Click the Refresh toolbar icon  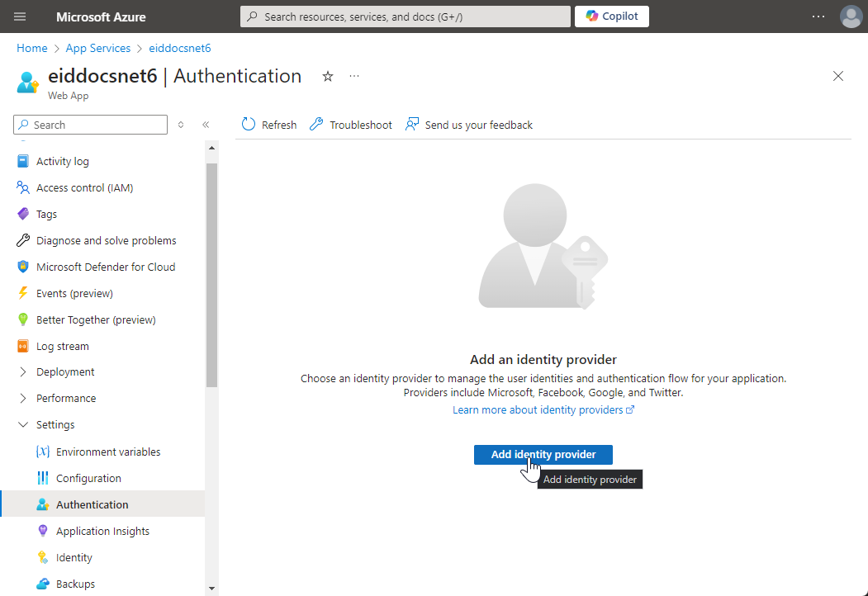click(249, 125)
